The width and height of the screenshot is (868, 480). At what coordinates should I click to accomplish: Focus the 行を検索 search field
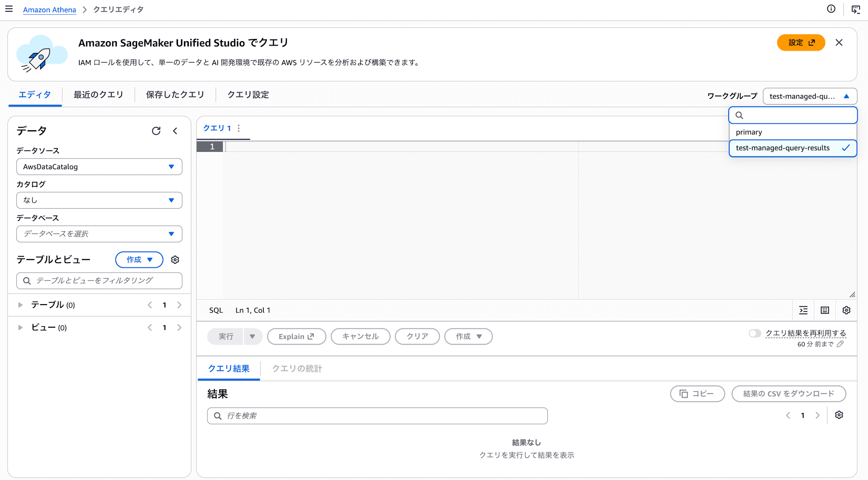pyautogui.click(x=377, y=416)
